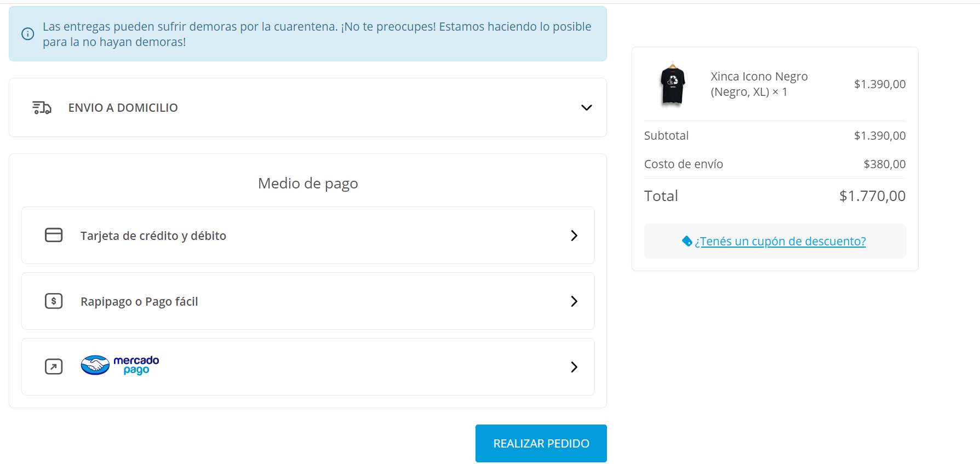Click the info icon in quarantine notice
Image resolution: width=980 pixels, height=464 pixels.
27,34
